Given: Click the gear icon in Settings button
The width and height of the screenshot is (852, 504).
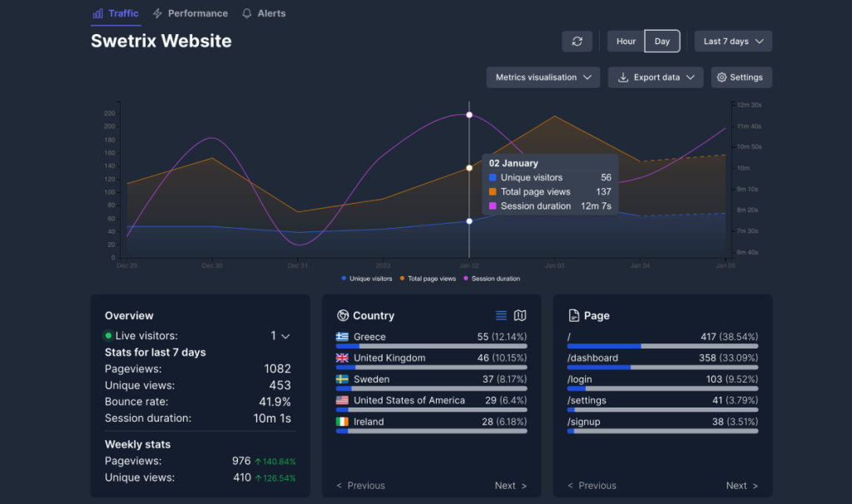Looking at the screenshot, I should (721, 77).
